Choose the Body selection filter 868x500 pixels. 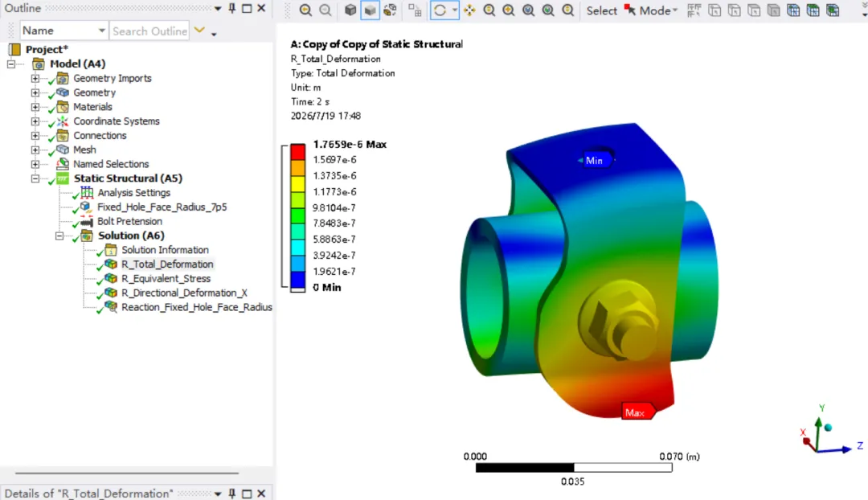coord(774,10)
